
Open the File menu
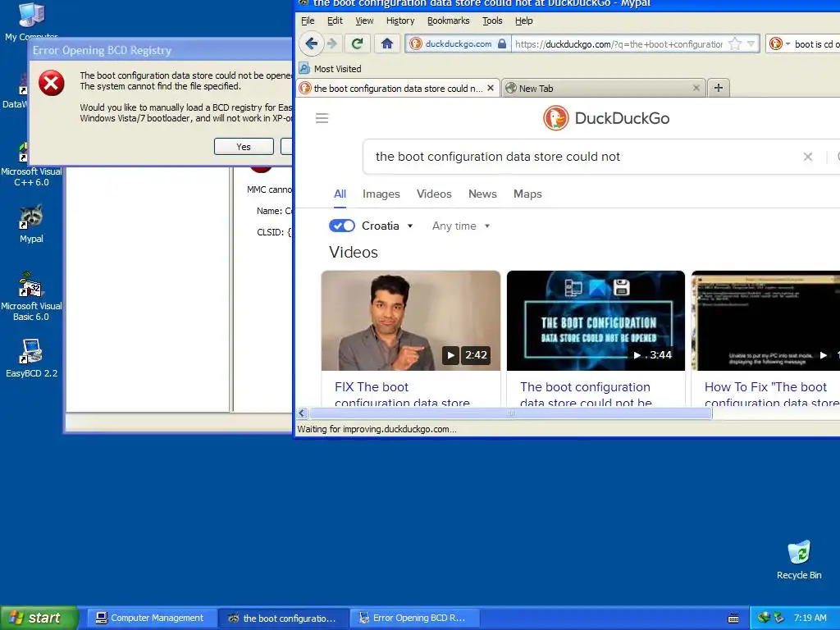308,21
